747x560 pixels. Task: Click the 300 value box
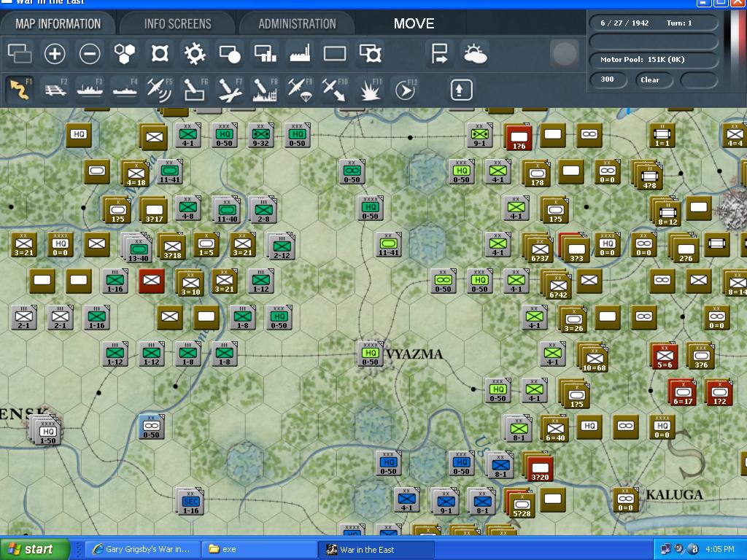[608, 79]
